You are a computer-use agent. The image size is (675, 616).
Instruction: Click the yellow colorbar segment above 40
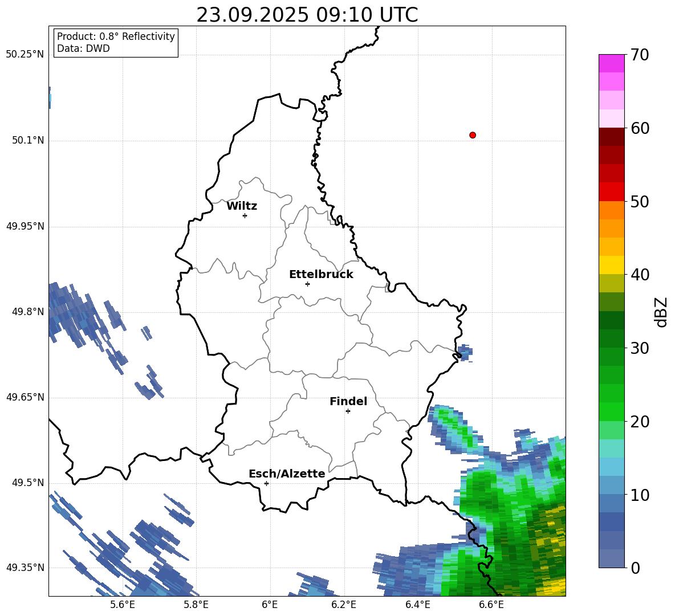(x=611, y=265)
